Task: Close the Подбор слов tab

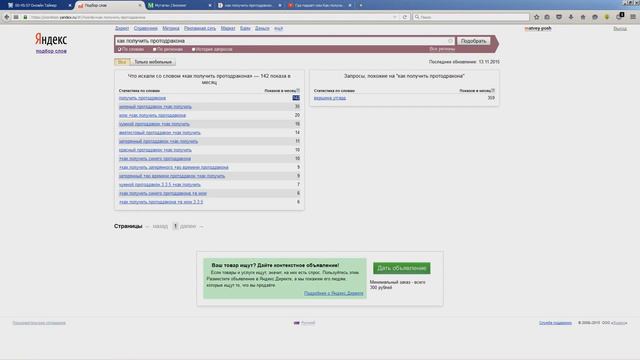Action: (140, 5)
